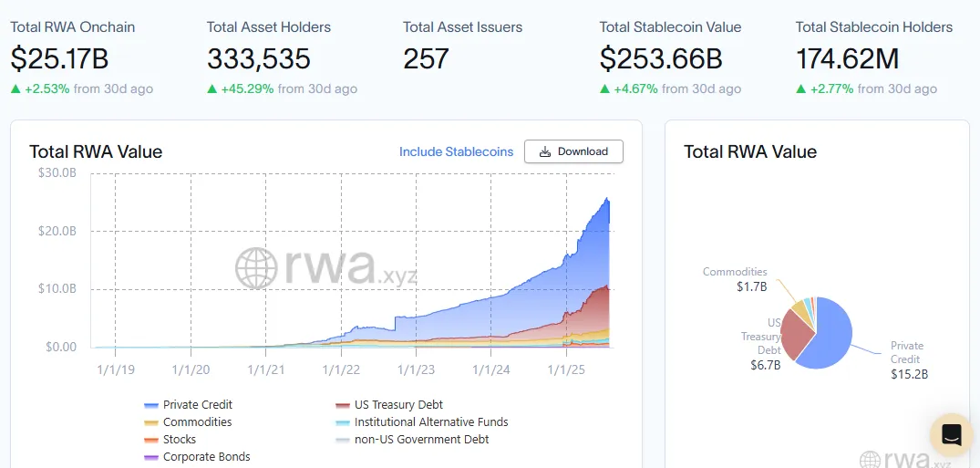This screenshot has height=468, width=980.
Task: Click the rwa.xyz globe watermark logo
Action: pos(255,268)
